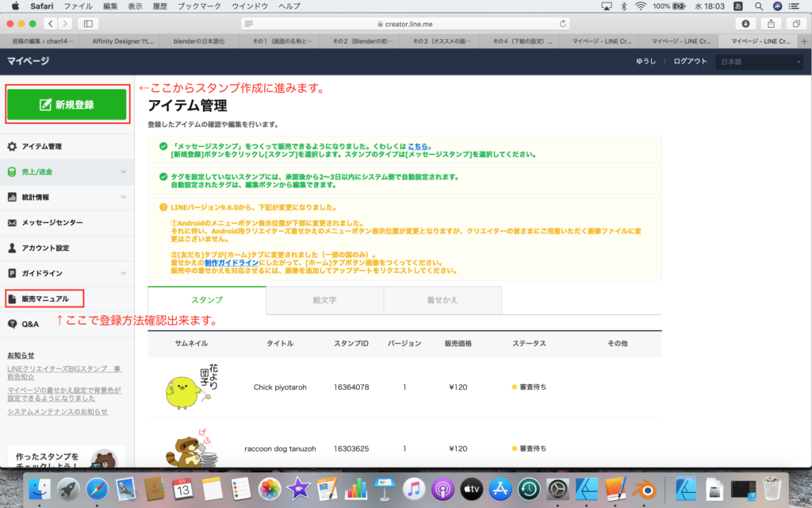This screenshot has height=508, width=812.
Task: Open アイテム管理 in the sidebar
Action: (67, 147)
